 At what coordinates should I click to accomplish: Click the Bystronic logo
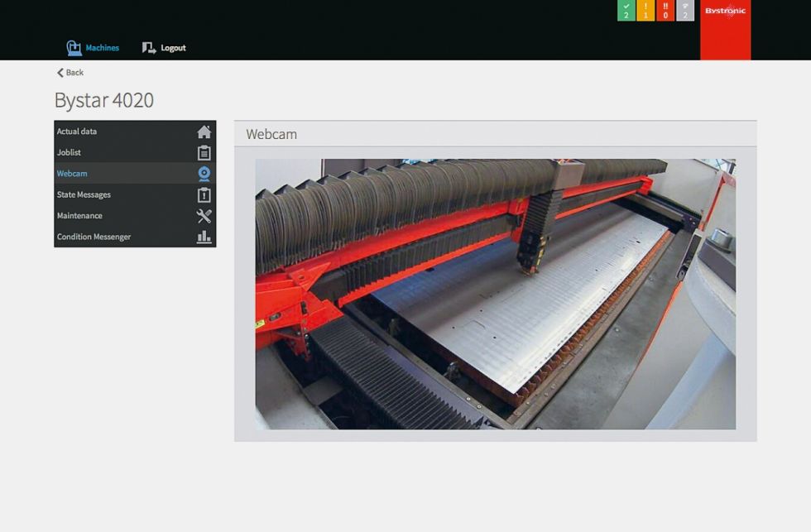tap(725, 30)
